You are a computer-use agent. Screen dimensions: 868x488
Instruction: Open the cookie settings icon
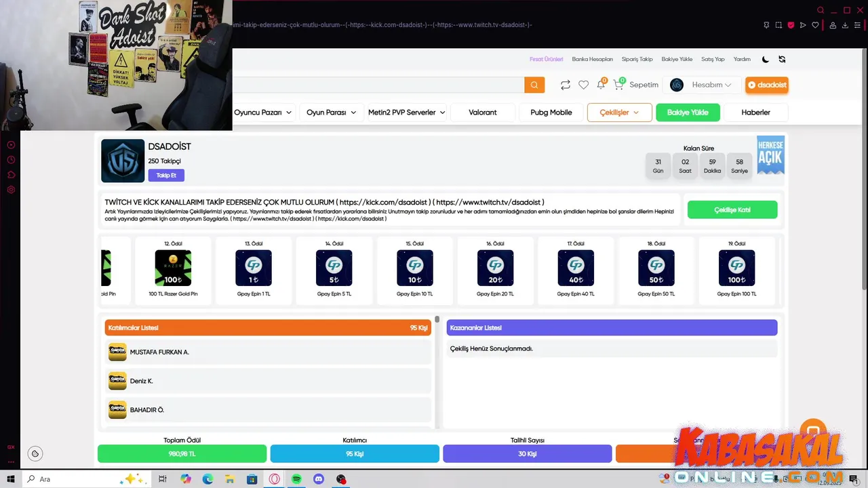(x=35, y=453)
